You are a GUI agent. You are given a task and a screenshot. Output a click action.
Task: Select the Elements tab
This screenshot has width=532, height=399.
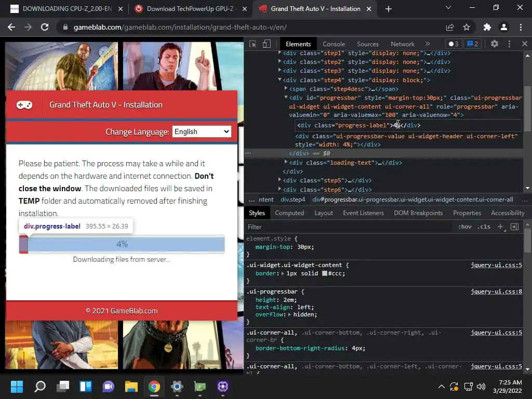coord(298,44)
